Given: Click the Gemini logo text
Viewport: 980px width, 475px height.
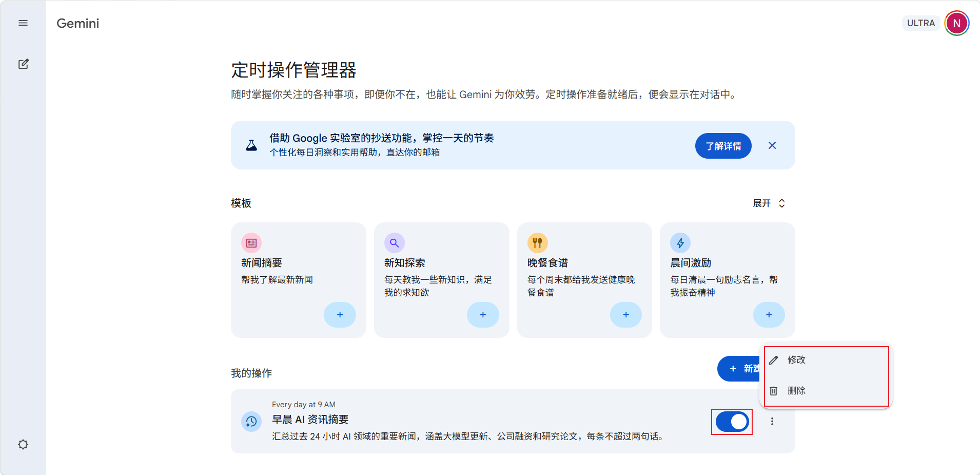Looking at the screenshot, I should [x=78, y=23].
